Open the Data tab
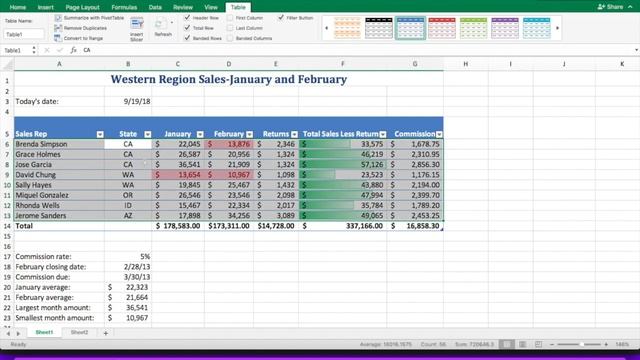This screenshot has height=360, width=640. 155,7
